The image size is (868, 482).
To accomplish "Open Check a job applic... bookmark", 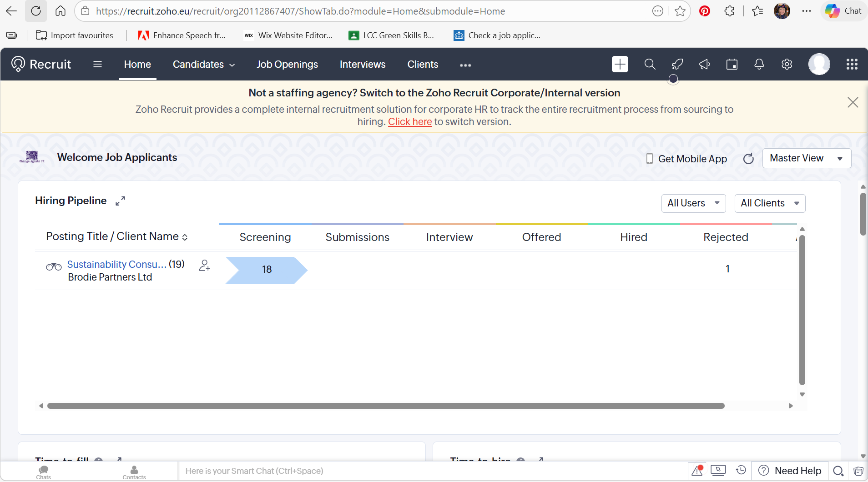I will pos(497,35).
